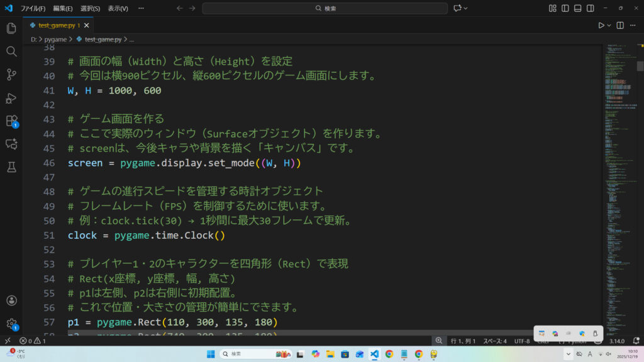Click the Manage gear icon

click(11, 324)
